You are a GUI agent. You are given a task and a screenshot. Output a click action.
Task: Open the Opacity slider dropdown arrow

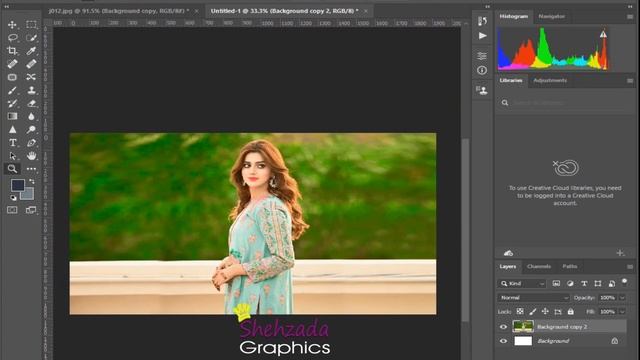click(x=622, y=298)
